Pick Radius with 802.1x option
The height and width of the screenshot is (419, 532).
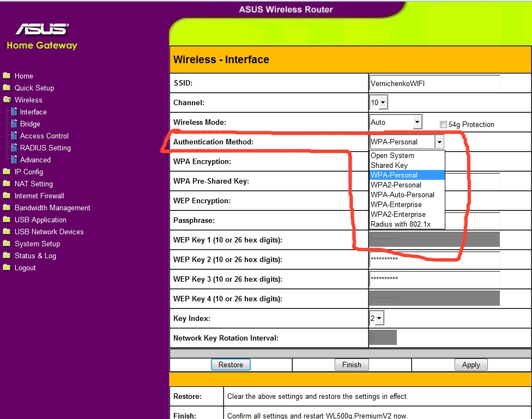pos(400,224)
